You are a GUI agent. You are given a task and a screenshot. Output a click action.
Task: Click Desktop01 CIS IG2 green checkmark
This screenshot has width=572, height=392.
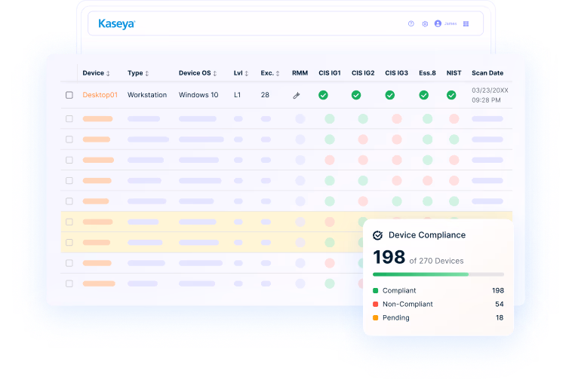point(356,95)
